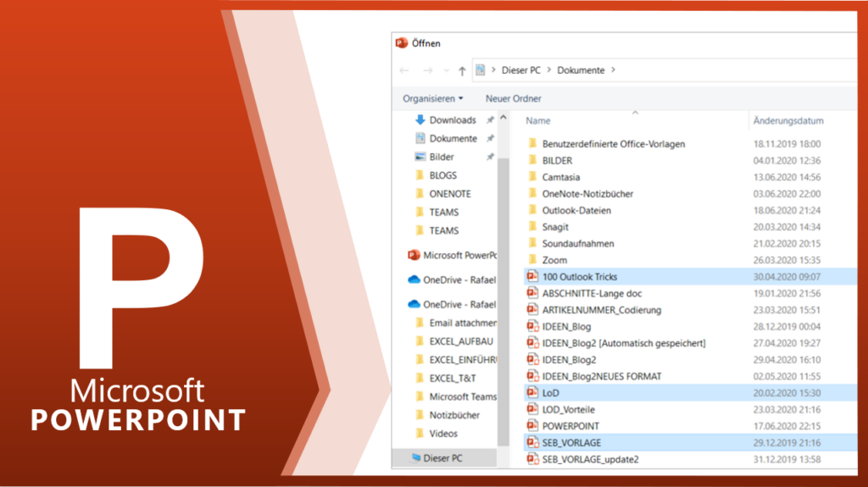Select the LoD presentation file

(x=551, y=393)
